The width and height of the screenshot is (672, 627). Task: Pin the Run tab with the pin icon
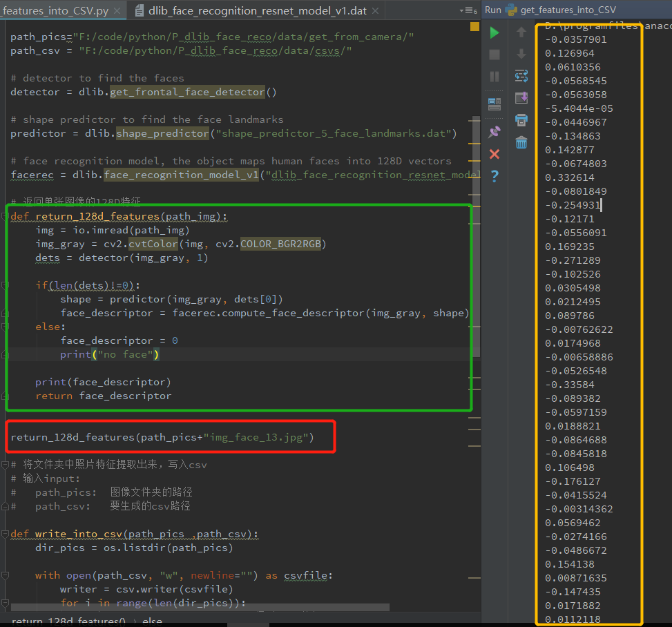494,132
